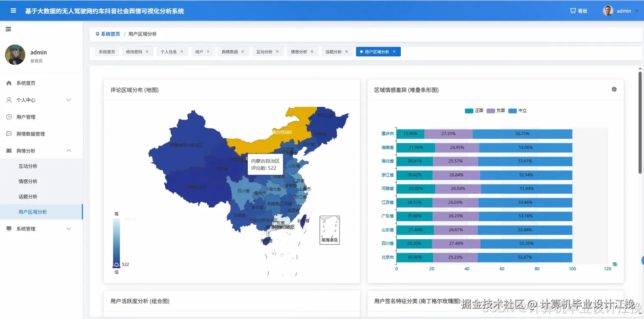Open 舆情数据管理 menu label in the sidebar
Screen dimensions: 644x319
[x=30, y=134]
